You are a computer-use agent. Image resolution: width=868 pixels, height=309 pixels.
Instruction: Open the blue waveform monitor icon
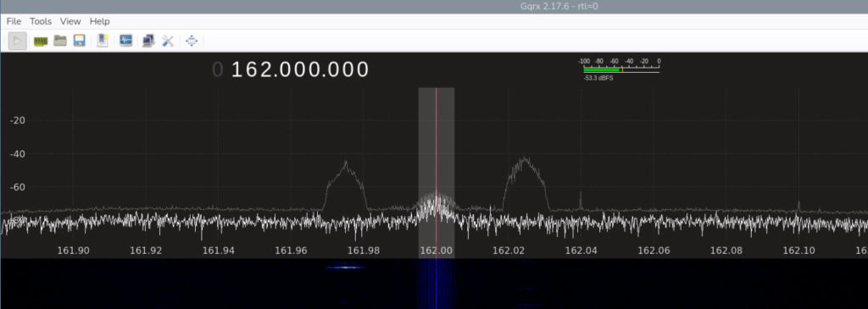(125, 41)
